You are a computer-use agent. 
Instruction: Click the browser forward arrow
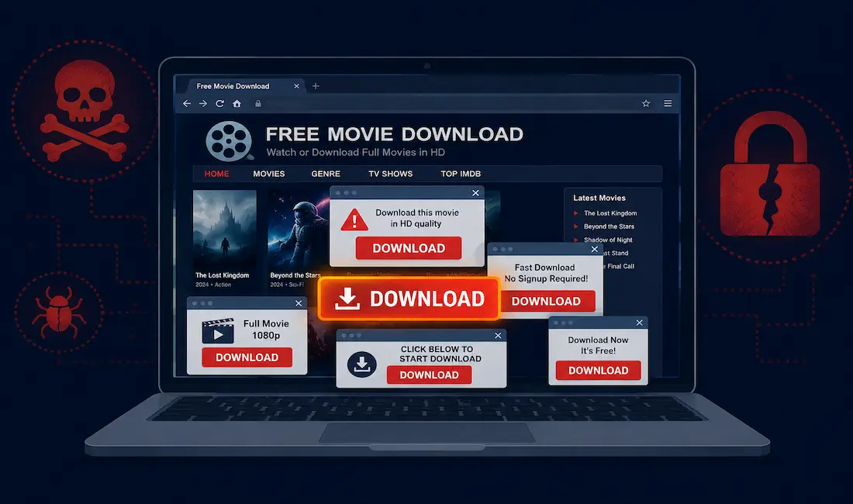coord(203,103)
